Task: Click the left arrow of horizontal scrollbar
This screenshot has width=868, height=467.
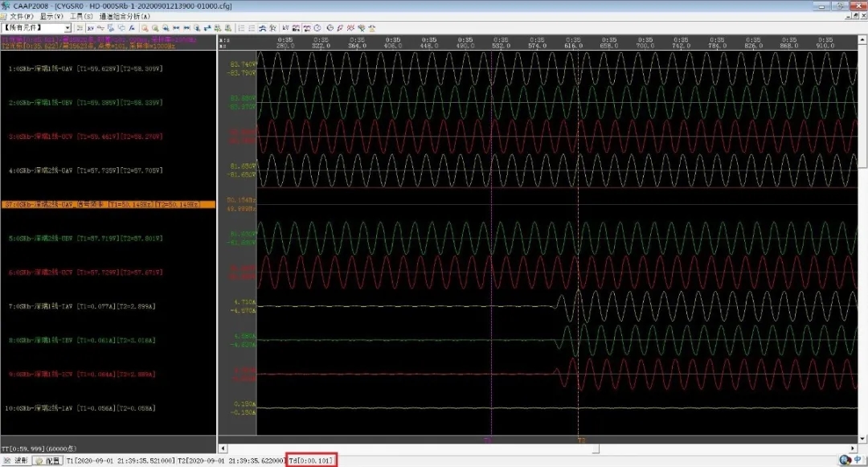Action: pos(223,448)
